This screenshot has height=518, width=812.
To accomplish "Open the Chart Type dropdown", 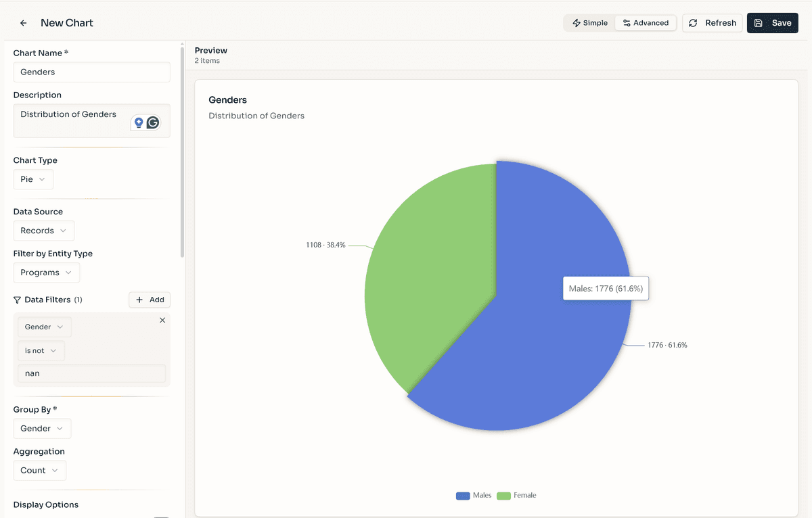I will point(33,179).
